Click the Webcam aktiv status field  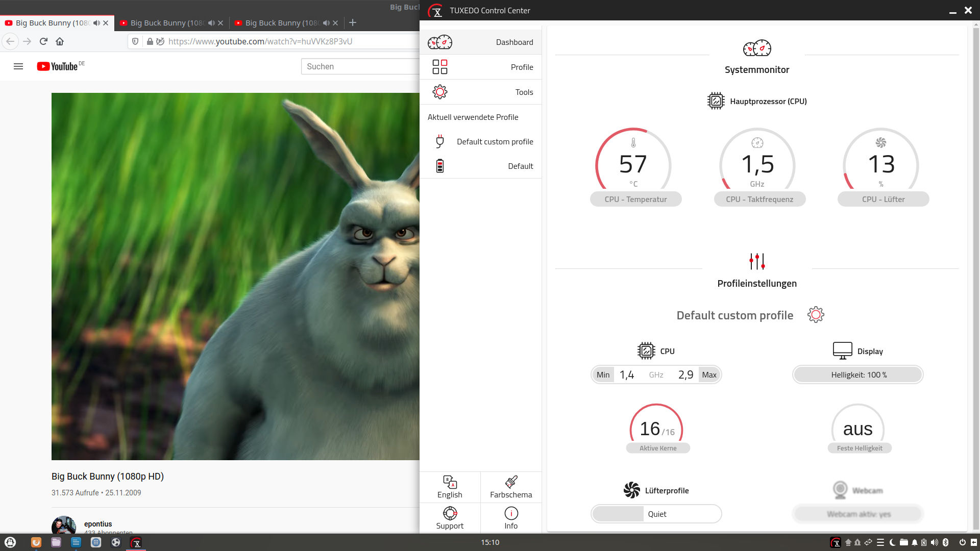(858, 514)
